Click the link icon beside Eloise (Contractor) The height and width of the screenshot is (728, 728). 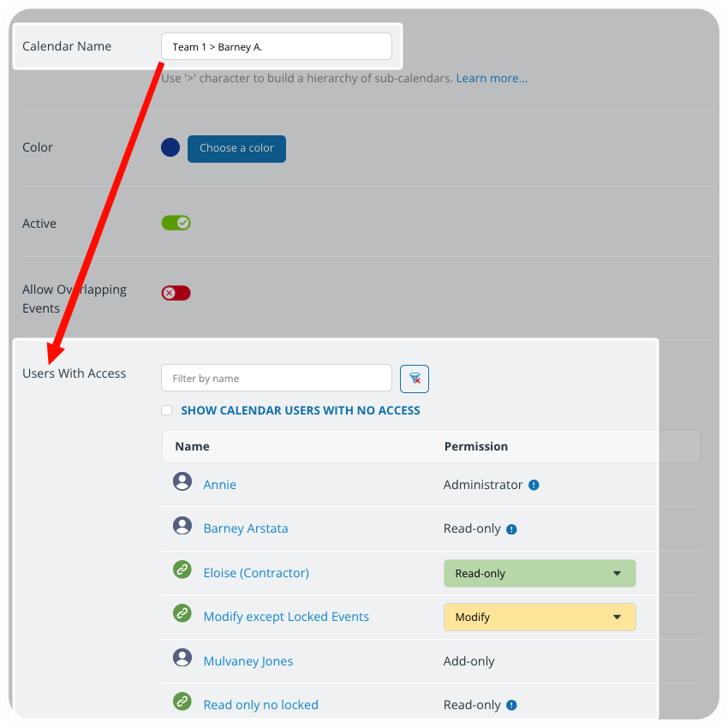(x=182, y=570)
